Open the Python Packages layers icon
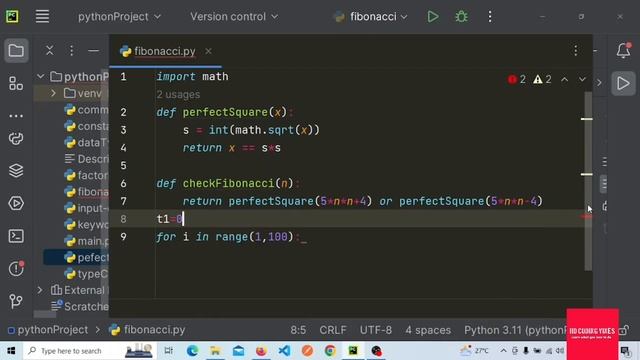This screenshot has width=640, height=360. [16, 171]
